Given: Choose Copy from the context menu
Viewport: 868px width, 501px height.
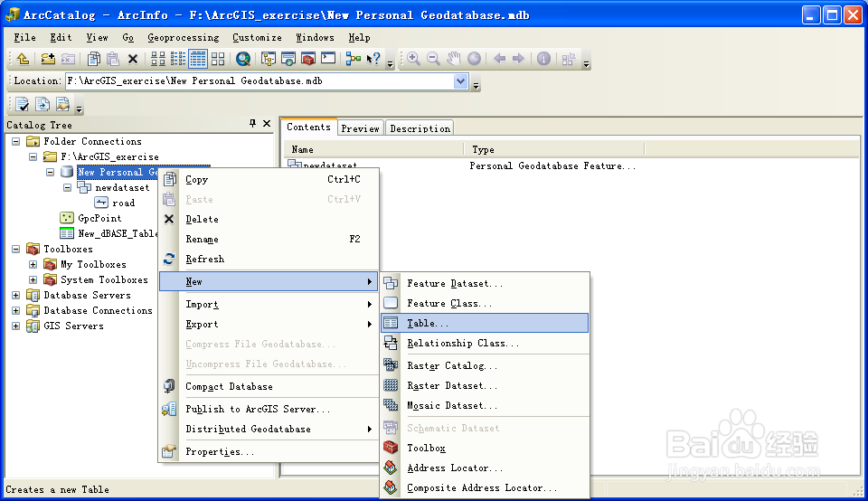Looking at the screenshot, I should point(269,179).
